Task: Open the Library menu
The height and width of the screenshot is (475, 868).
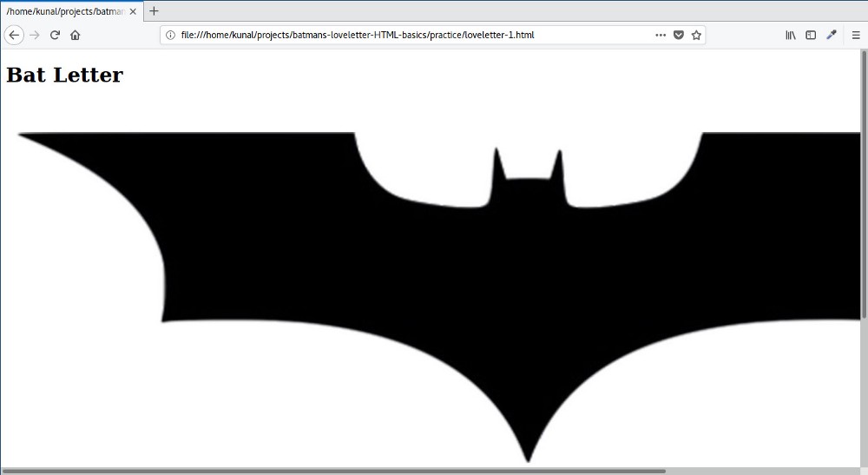Action: [x=791, y=35]
